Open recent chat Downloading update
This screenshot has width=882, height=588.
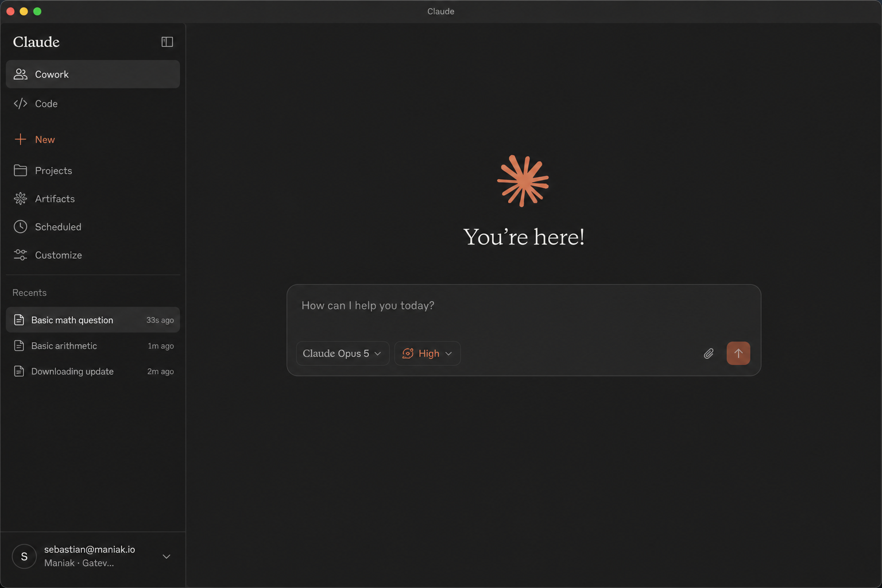point(93,372)
